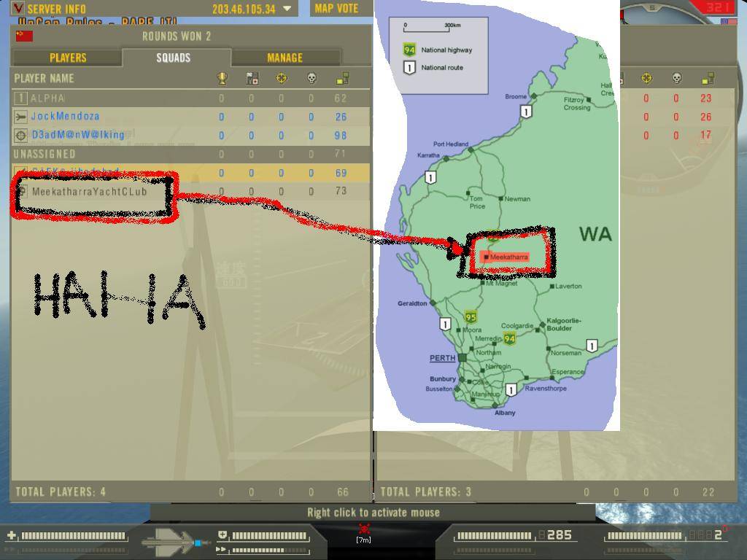747x560 pixels.
Task: Click the left panel's skull deaths icon
Action: 311,78
